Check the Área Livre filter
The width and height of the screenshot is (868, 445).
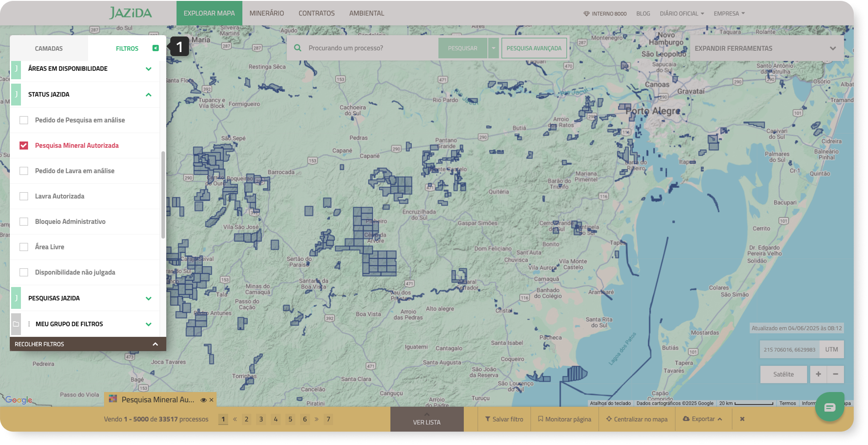tap(24, 247)
